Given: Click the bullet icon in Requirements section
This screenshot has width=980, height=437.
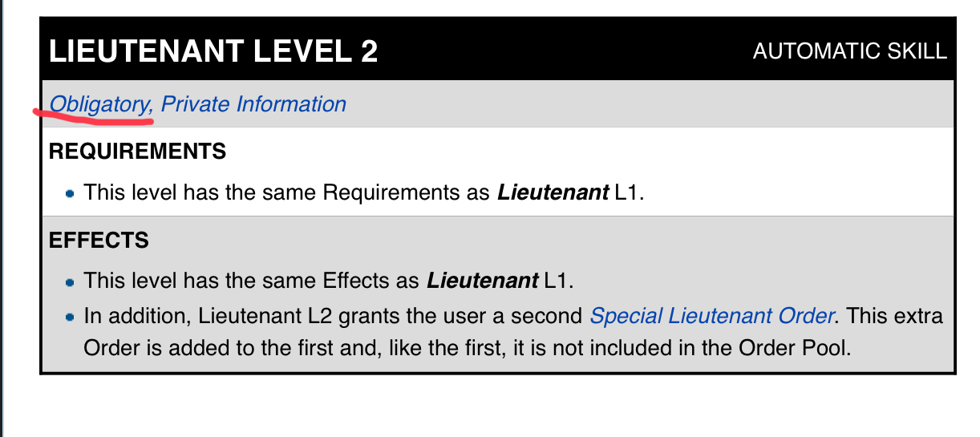Looking at the screenshot, I should tap(71, 194).
